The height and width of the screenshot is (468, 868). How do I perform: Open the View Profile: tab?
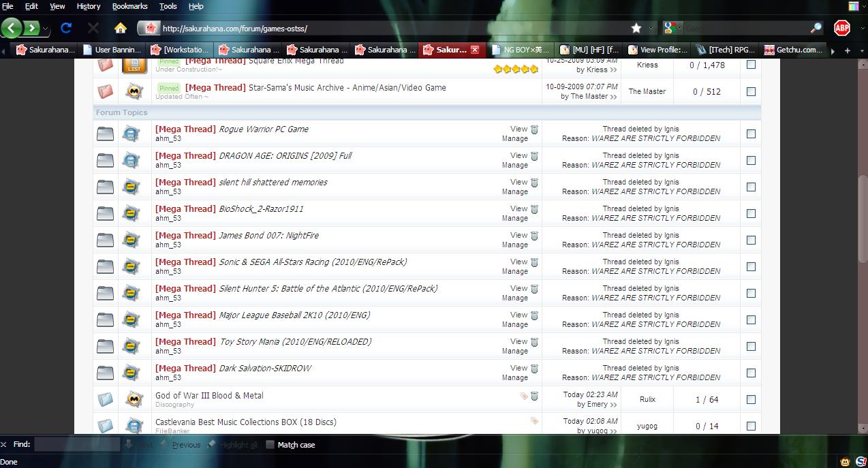click(x=657, y=50)
